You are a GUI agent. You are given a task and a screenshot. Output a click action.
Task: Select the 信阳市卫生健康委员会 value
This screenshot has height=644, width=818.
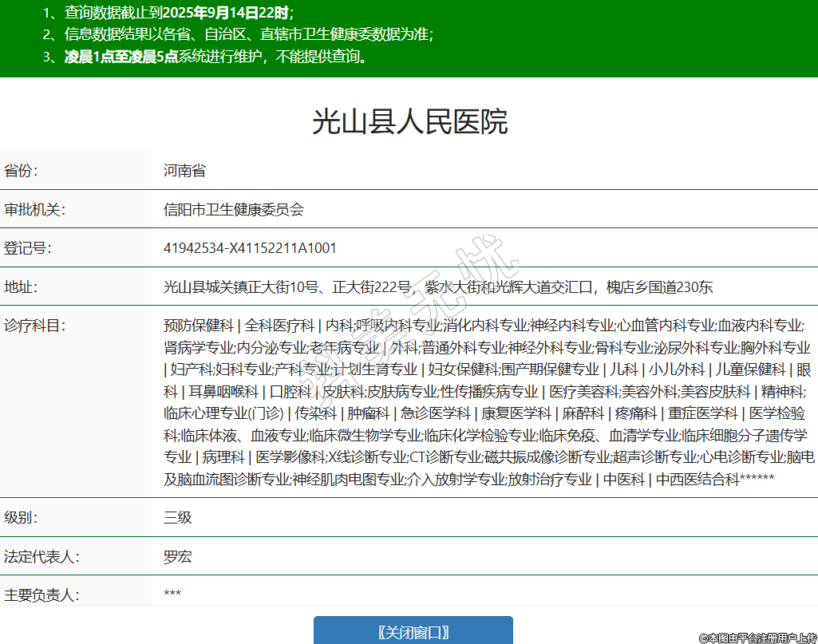pyautogui.click(x=234, y=210)
